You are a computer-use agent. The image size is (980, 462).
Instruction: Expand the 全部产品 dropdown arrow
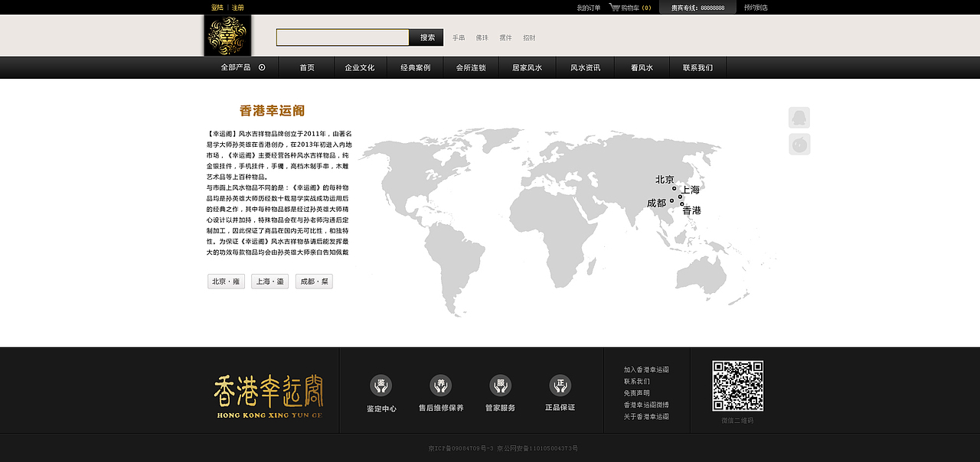click(262, 67)
